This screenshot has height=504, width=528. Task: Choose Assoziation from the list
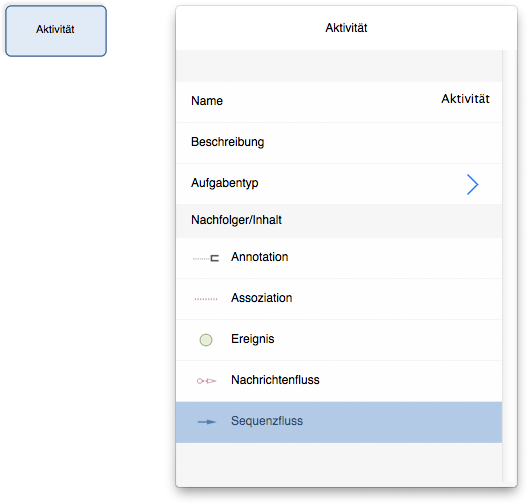coord(339,299)
